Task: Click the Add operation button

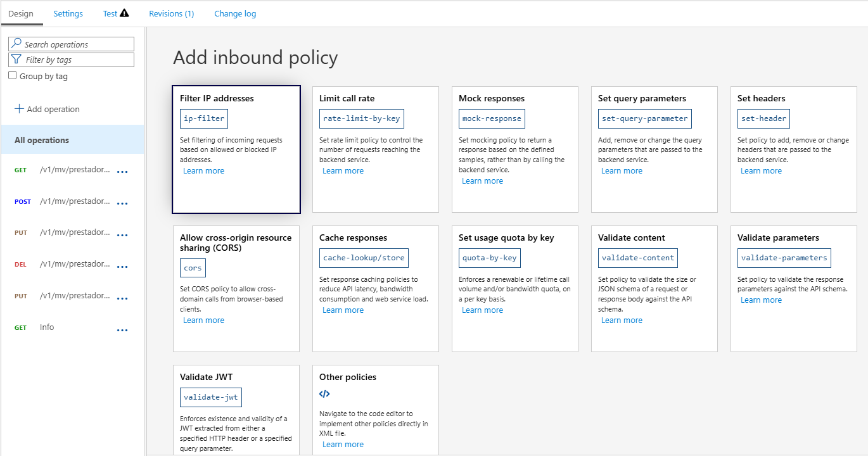Action: (x=48, y=109)
